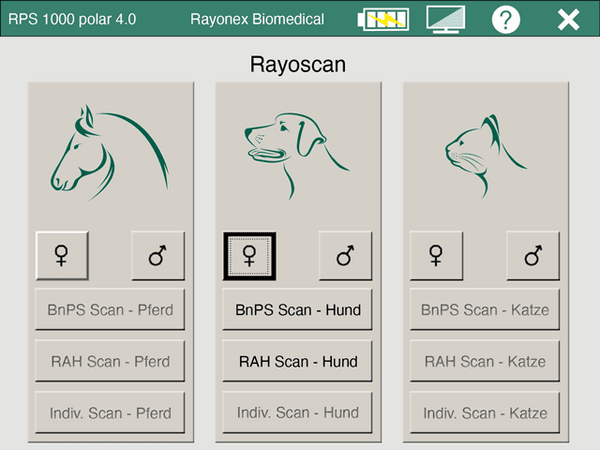Open Indiv. Scan - Hund
The width and height of the screenshot is (600, 450).
click(x=297, y=412)
